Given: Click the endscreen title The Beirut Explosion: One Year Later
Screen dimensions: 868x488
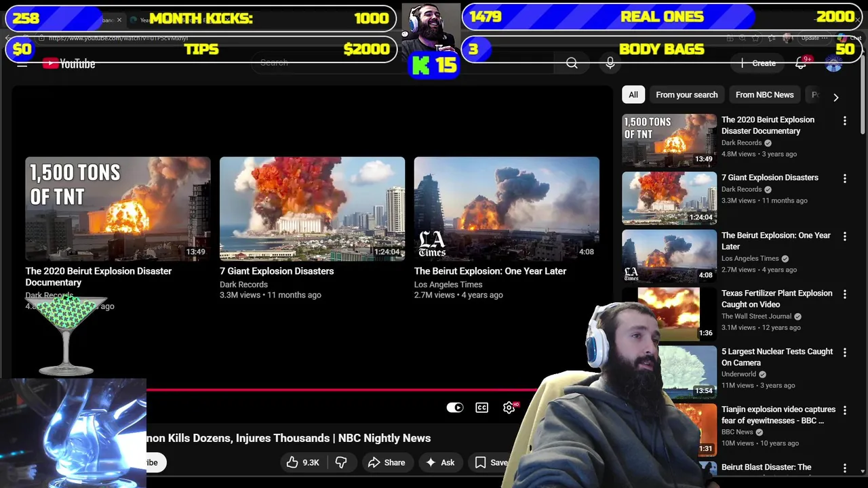Looking at the screenshot, I should (490, 271).
